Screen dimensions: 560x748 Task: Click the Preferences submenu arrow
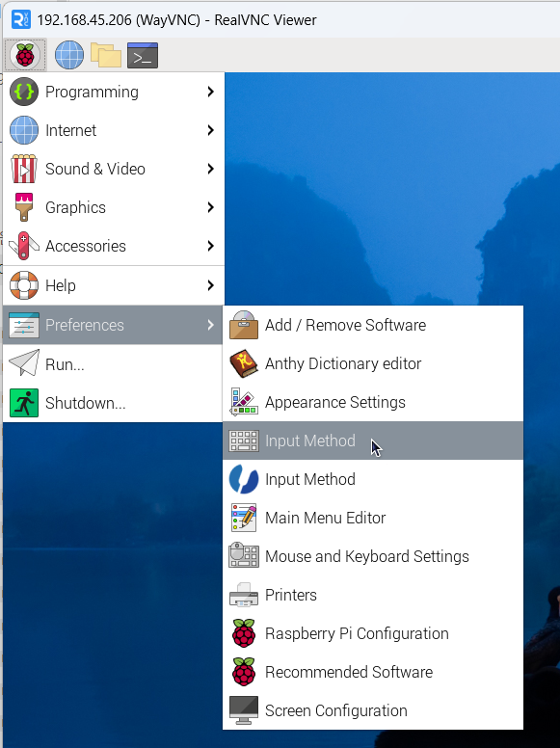click(210, 325)
